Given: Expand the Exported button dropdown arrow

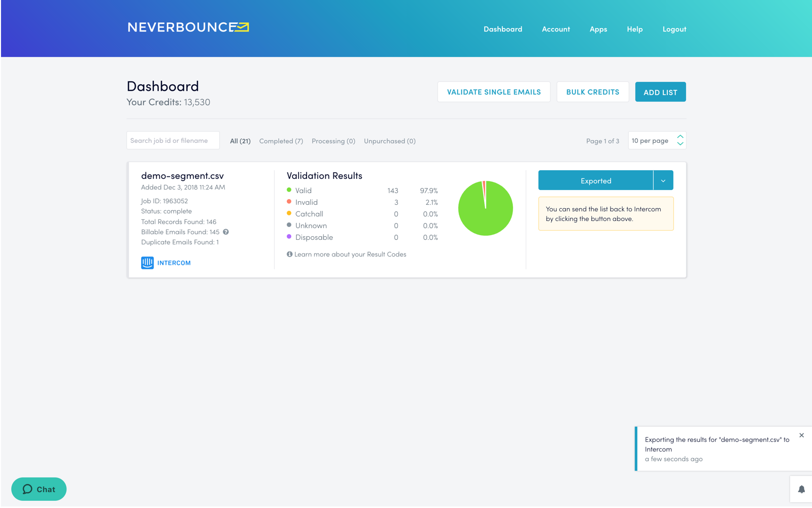Looking at the screenshot, I should (663, 180).
